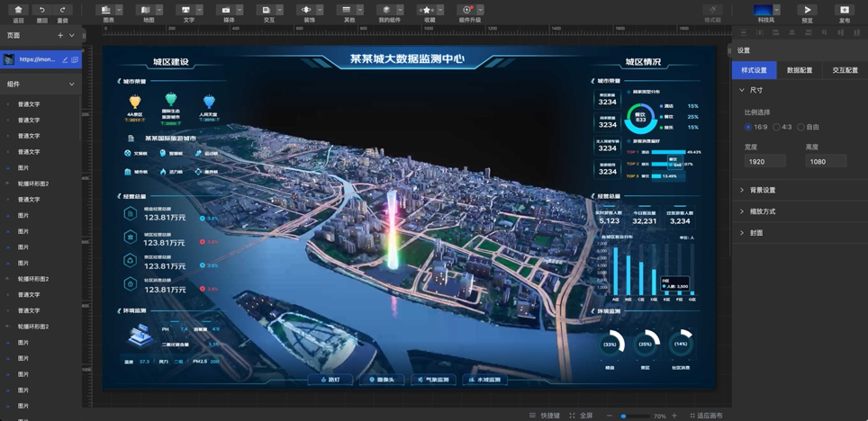This screenshot has height=421, width=868.
Task: Rename page with the pencil icon
Action: tap(65, 59)
